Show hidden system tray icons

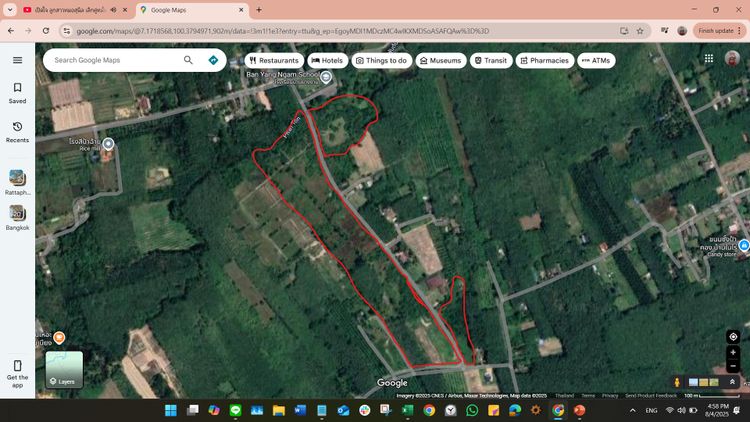point(632,410)
